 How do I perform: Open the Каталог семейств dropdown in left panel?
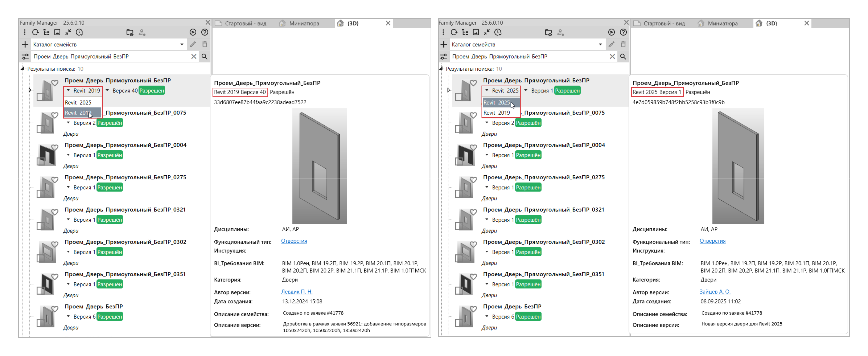182,45
